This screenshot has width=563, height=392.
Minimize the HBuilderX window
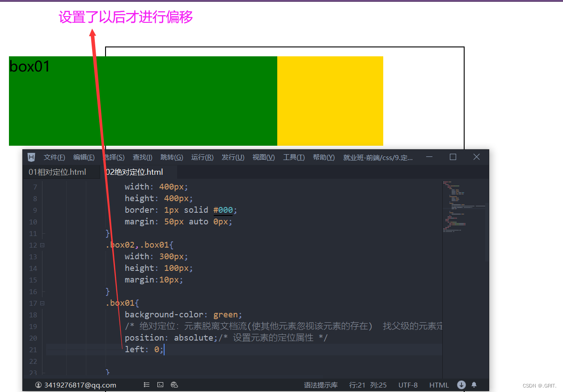(x=429, y=157)
